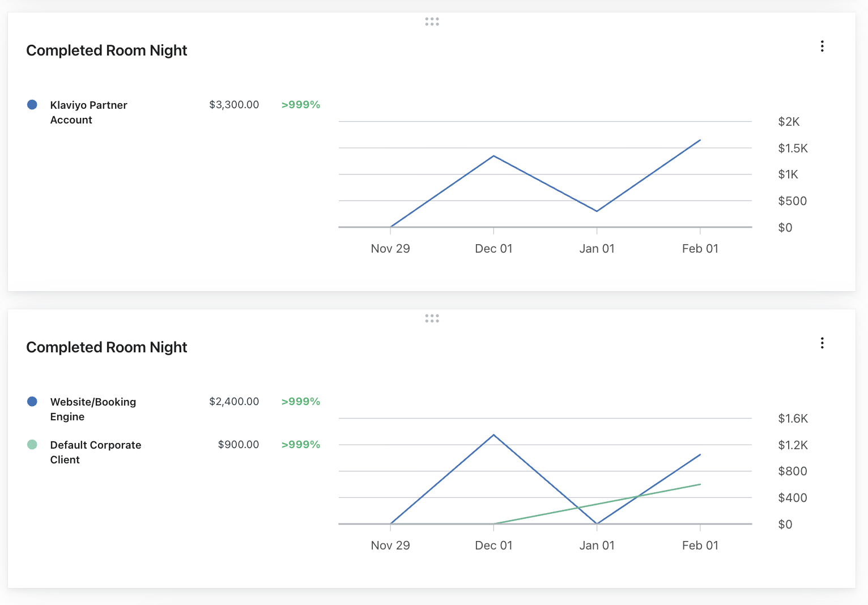
Task: Open the top chart's three-dot options menu
Action: (822, 46)
